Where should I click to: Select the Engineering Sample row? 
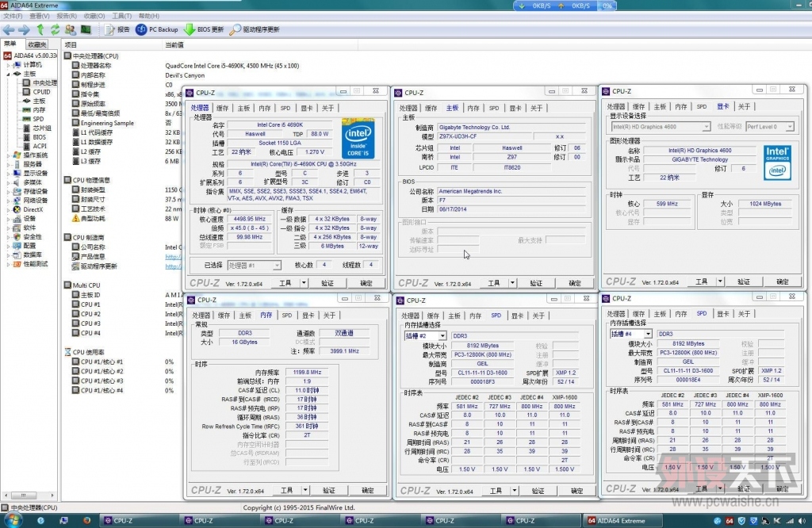(x=107, y=123)
